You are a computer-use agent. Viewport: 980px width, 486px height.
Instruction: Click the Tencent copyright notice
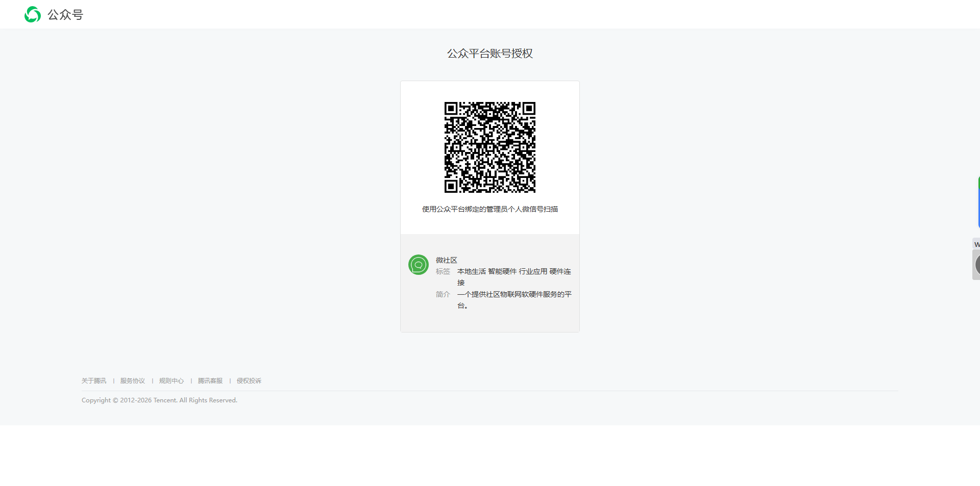click(x=159, y=400)
